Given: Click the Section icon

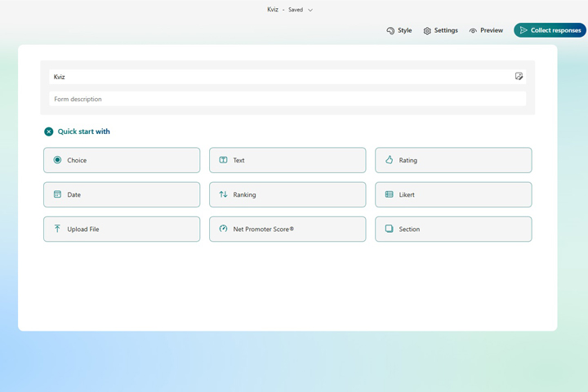Looking at the screenshot, I should pos(389,229).
